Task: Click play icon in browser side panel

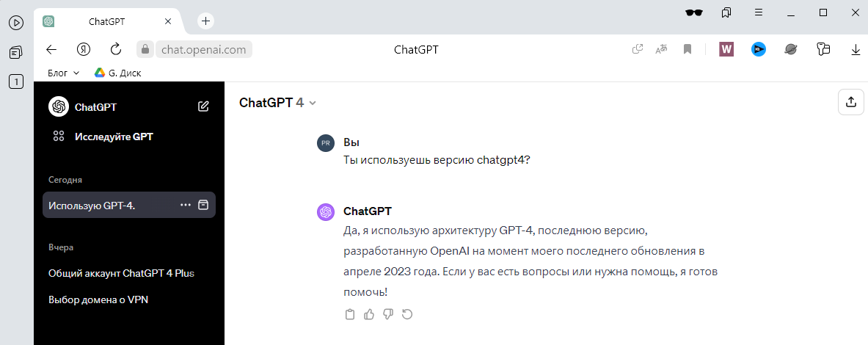Action: [16, 23]
